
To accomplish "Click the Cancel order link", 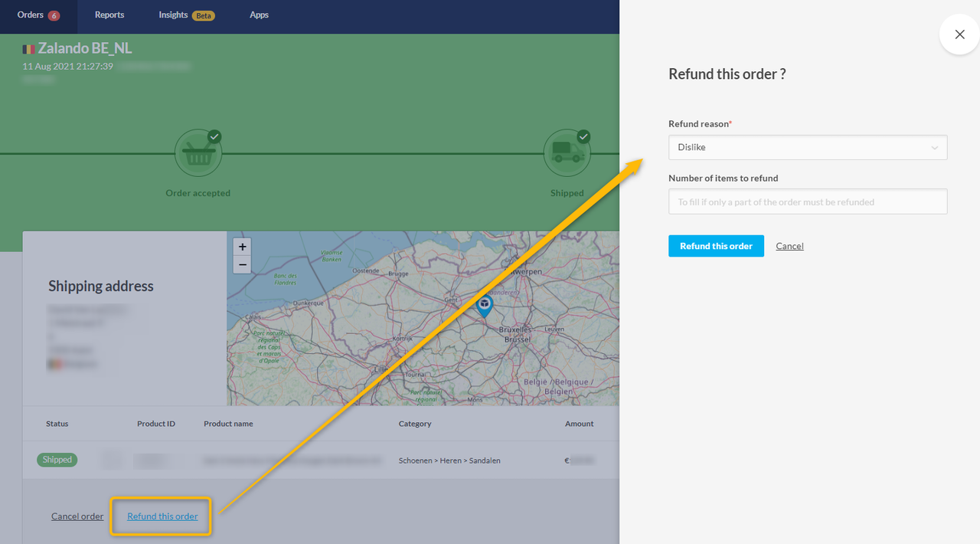I will point(77,516).
